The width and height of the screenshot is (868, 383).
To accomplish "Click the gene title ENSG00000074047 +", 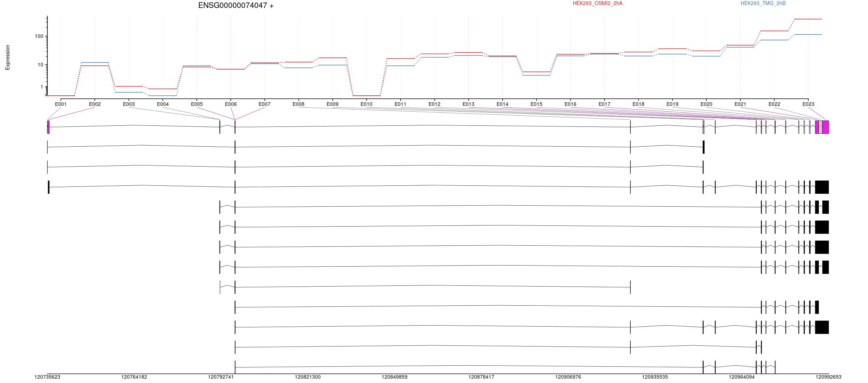I will click(236, 5).
